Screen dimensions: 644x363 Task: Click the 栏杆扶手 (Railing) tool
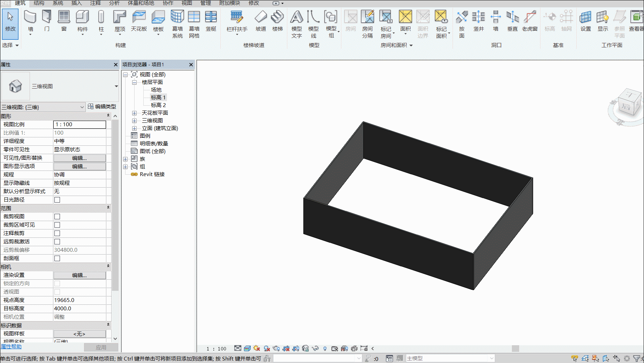click(x=237, y=22)
